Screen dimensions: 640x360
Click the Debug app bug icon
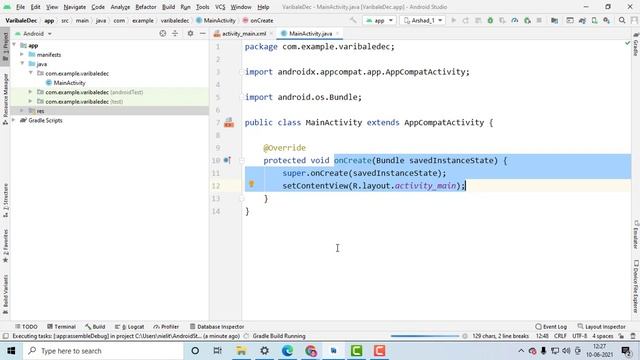(490, 20)
